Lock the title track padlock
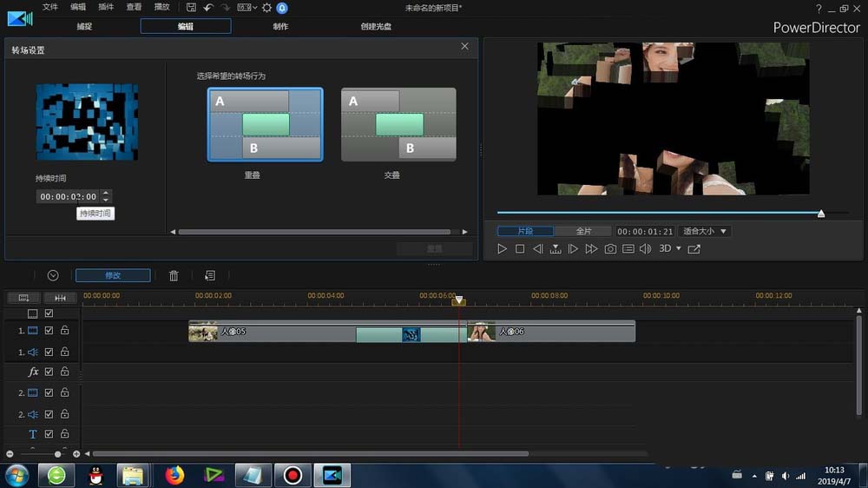Viewport: 868px width, 488px height. coord(64,434)
